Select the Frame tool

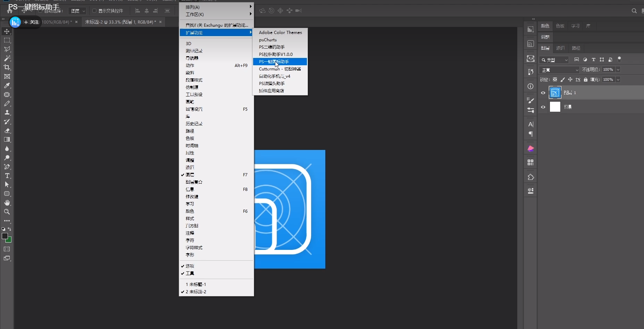click(x=7, y=76)
